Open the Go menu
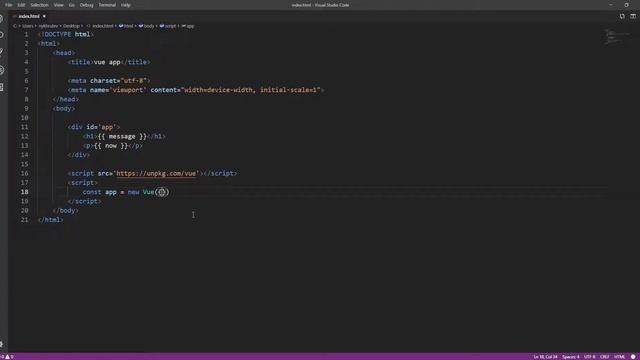 click(x=71, y=5)
